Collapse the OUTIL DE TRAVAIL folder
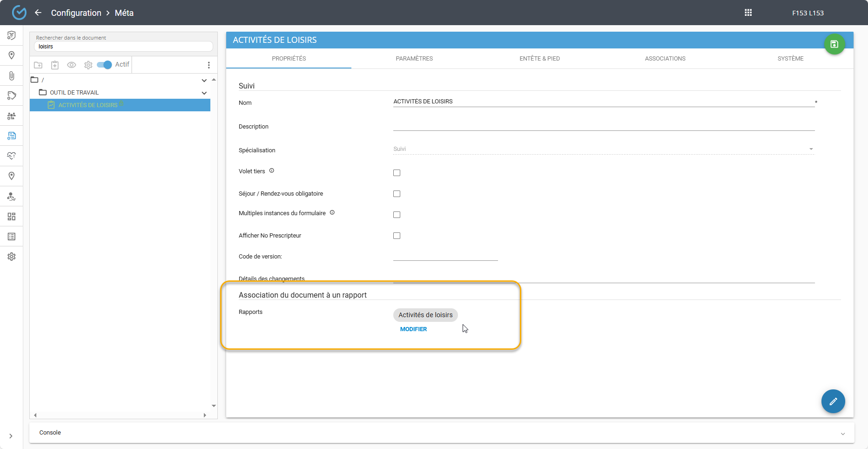Screen dimensions: 868x449 (204, 93)
